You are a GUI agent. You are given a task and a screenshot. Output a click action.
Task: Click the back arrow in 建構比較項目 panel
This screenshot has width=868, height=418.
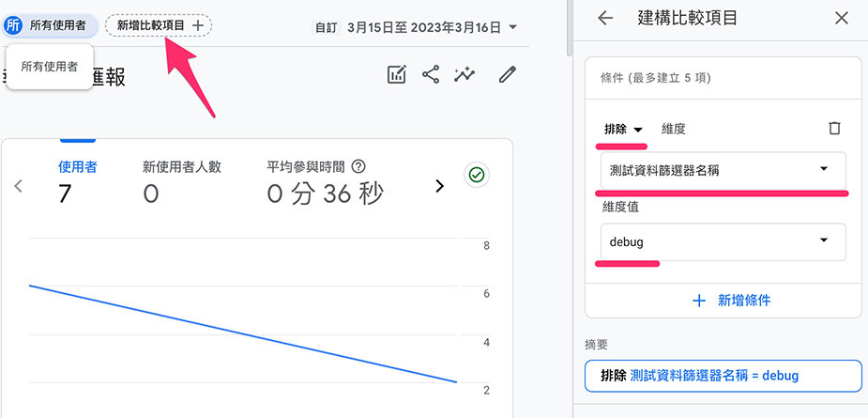605,18
